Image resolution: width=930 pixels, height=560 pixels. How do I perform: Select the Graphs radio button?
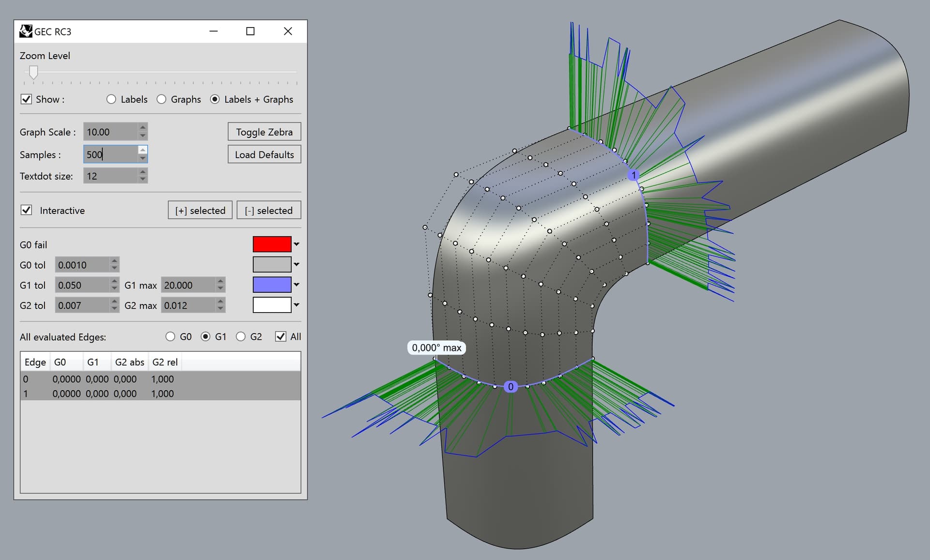coord(162,99)
